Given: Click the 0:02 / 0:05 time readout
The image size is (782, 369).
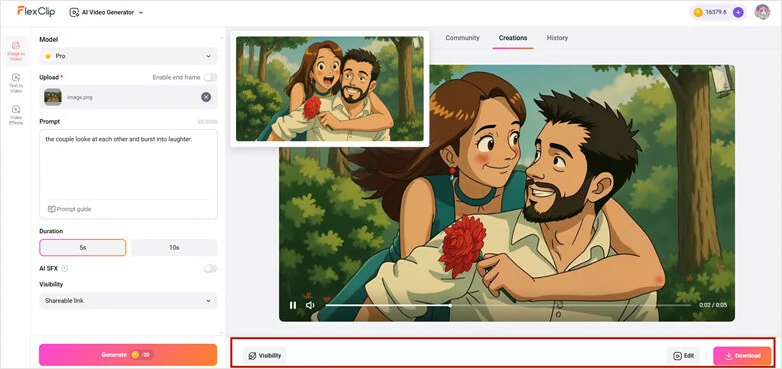Looking at the screenshot, I should tap(713, 305).
